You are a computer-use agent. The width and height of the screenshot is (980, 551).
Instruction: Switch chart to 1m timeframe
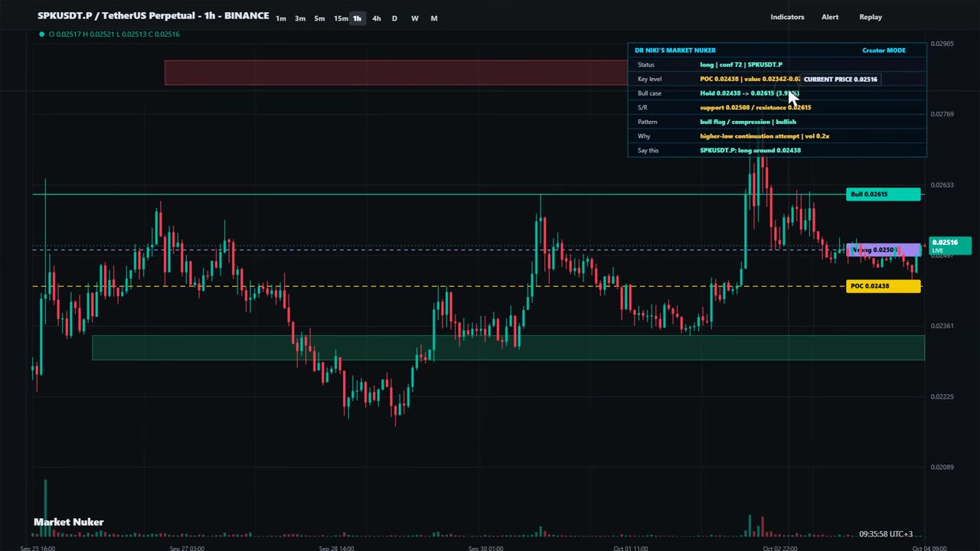pos(281,18)
